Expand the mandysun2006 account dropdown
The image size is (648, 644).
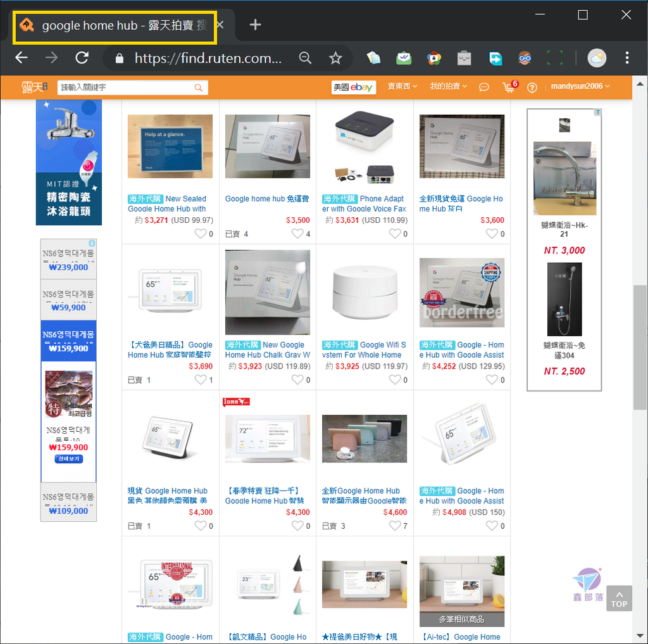[x=580, y=86]
